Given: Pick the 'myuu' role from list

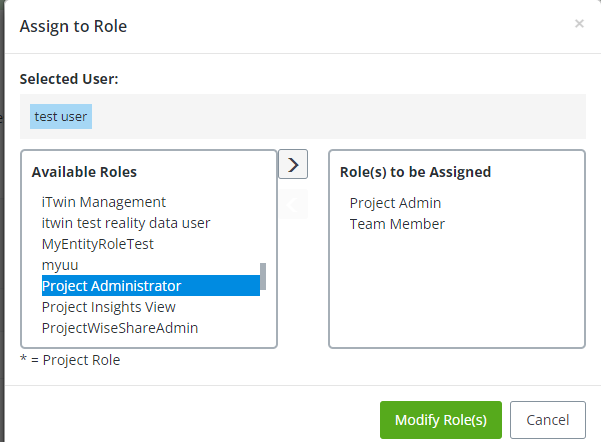Looking at the screenshot, I should click(x=60, y=265).
